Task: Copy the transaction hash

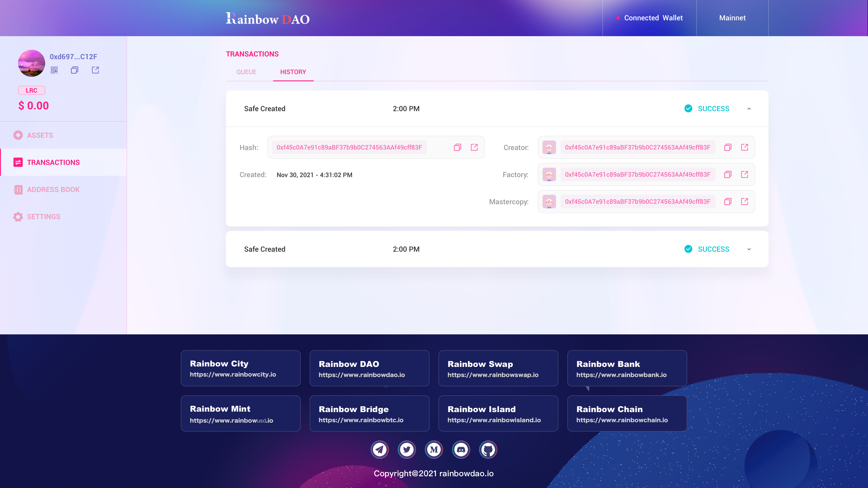Action: [x=457, y=147]
